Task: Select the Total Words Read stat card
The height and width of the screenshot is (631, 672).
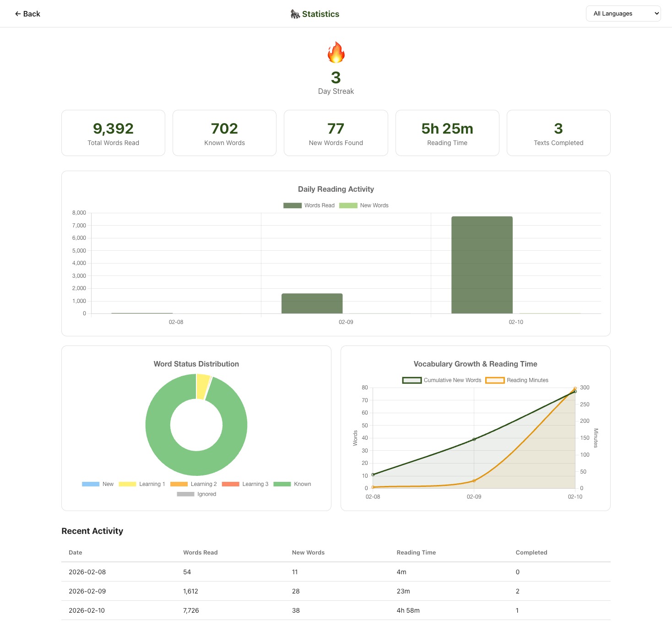Action: click(x=113, y=133)
